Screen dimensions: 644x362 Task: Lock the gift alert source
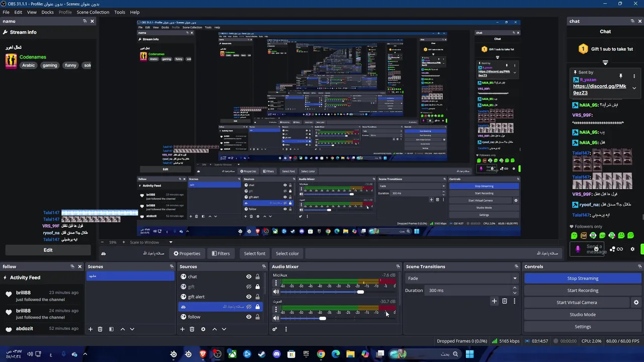pos(257,297)
